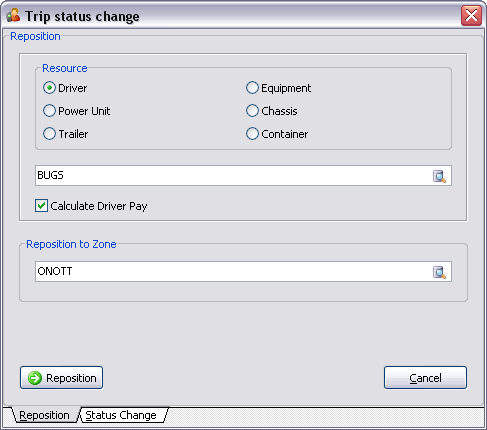The width and height of the screenshot is (487, 430).
Task: Select the Power Unit resource option
Action: [49, 111]
